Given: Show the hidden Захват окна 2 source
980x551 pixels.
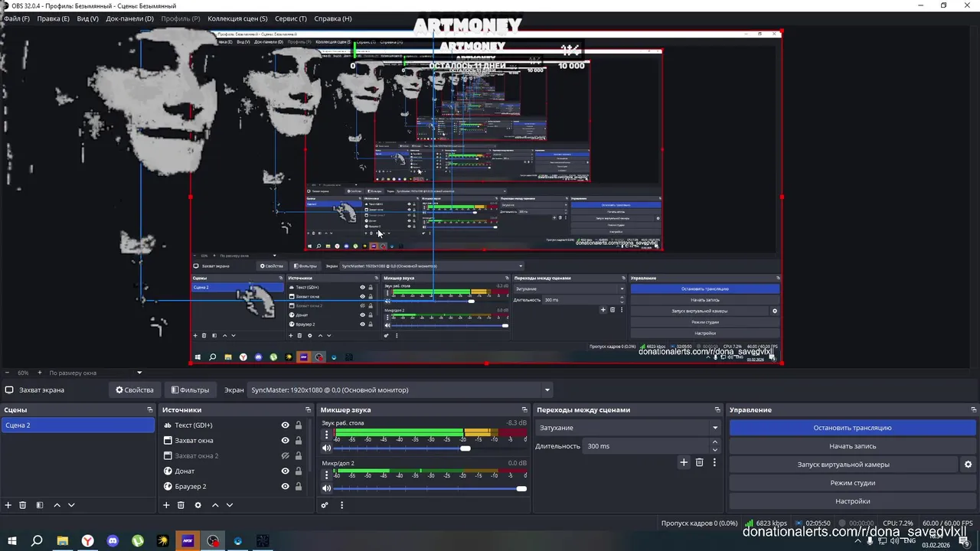Looking at the screenshot, I should pos(285,456).
